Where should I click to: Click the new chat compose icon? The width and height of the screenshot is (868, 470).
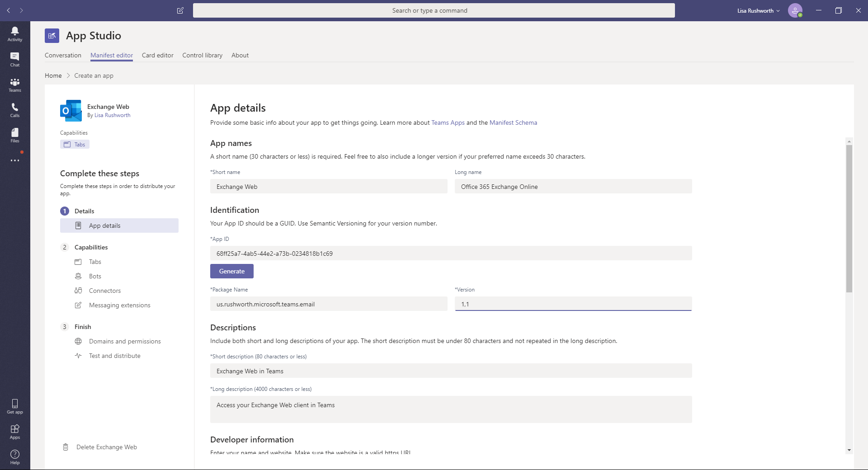tap(180, 10)
